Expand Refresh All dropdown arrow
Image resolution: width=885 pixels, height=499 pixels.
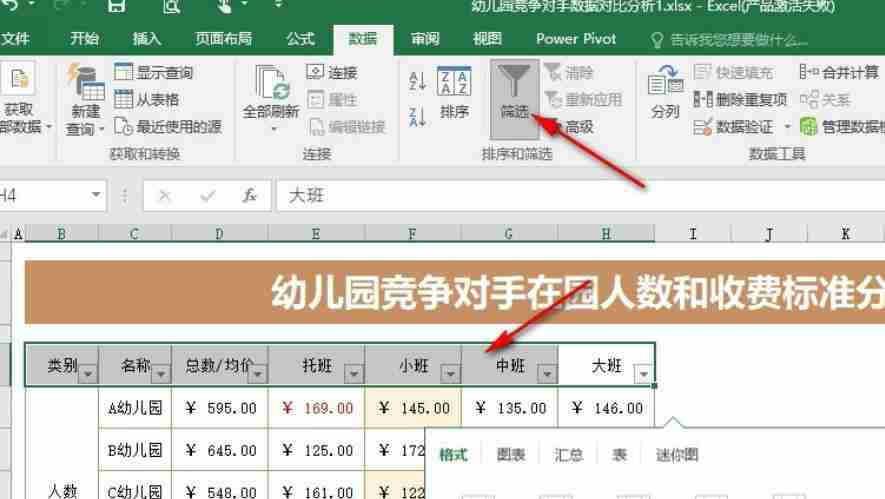coord(274,129)
